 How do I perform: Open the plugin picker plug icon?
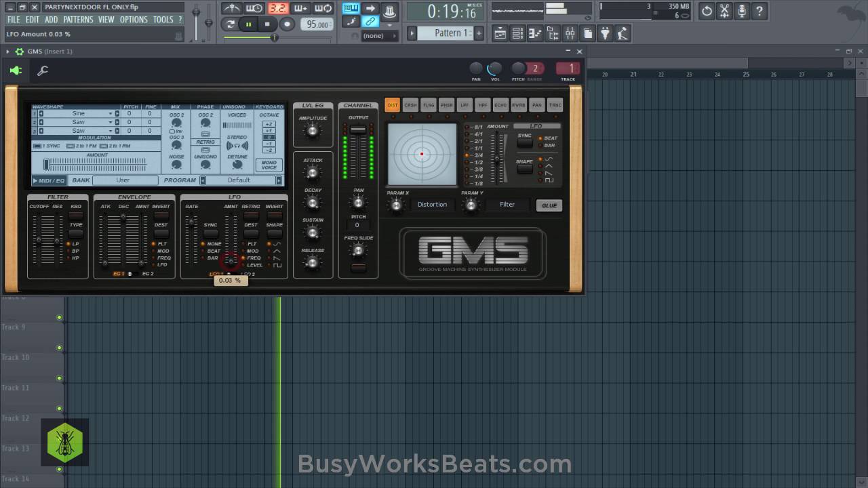[x=605, y=33]
